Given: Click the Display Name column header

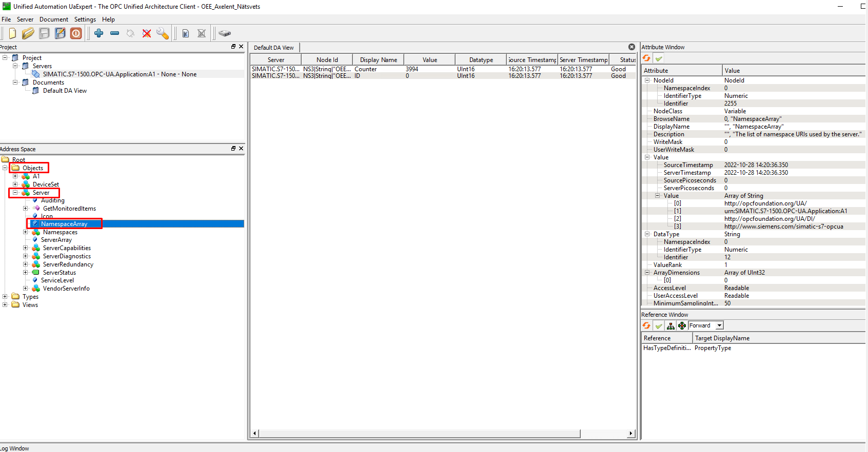Looking at the screenshot, I should coord(378,60).
